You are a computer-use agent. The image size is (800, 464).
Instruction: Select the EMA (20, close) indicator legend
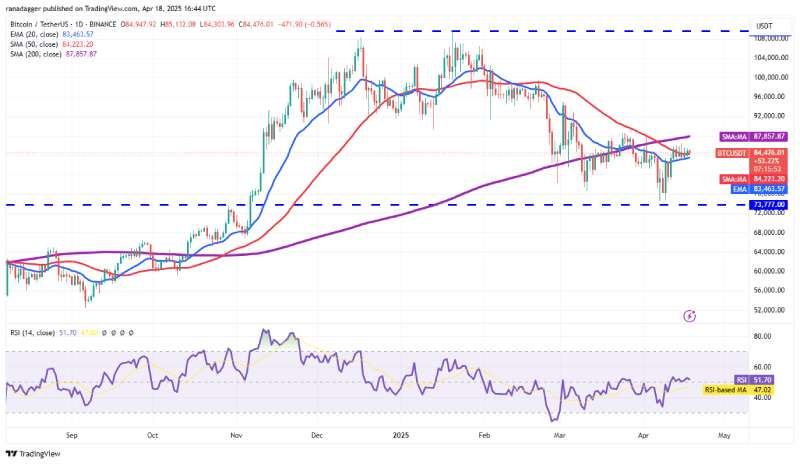pyautogui.click(x=52, y=35)
